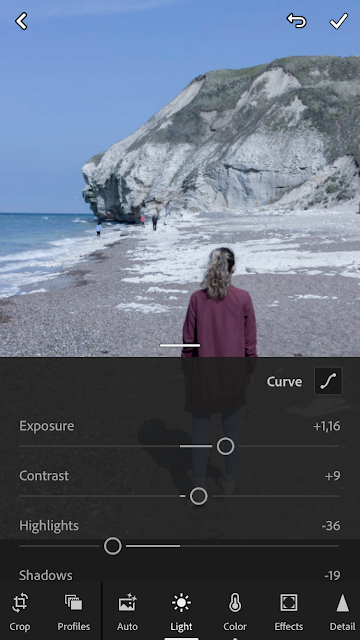
Task: Open the tone Curve editor icon
Action: tap(328, 381)
